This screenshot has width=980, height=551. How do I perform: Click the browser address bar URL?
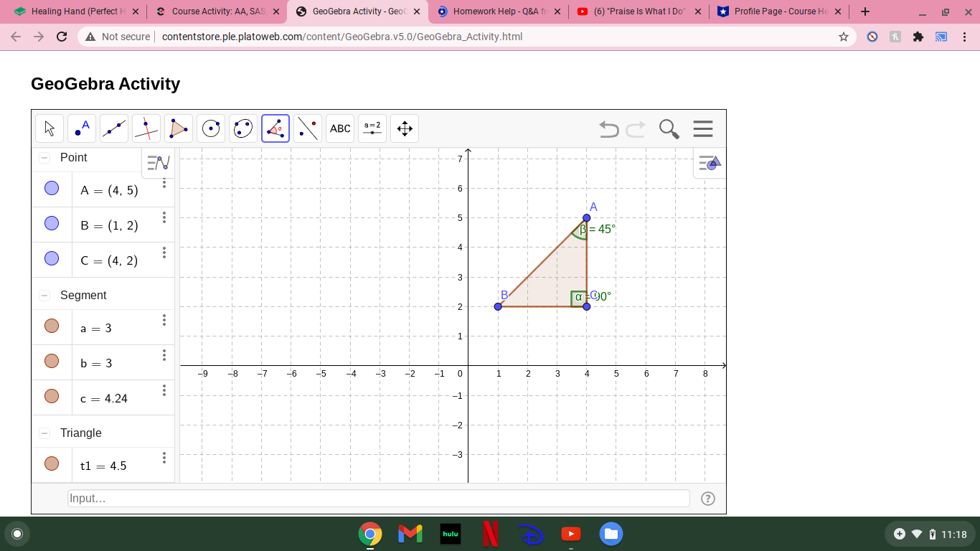click(x=342, y=37)
